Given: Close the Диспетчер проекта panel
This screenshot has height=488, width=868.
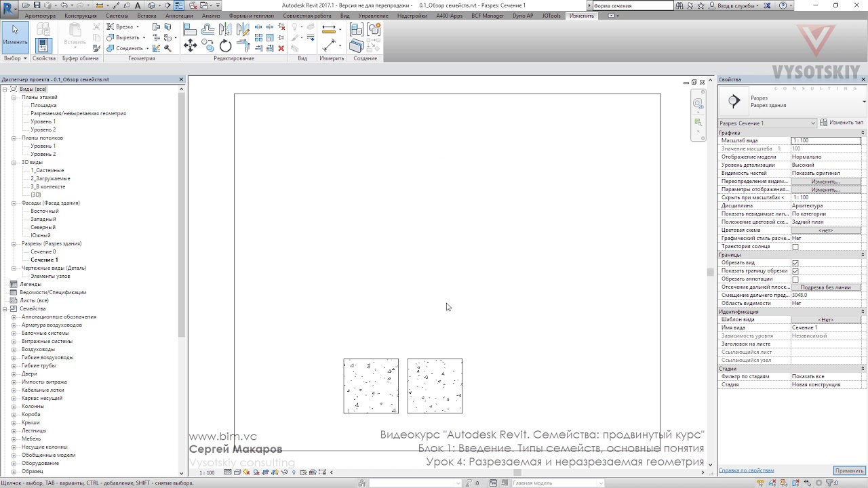Looking at the screenshot, I should 181,79.
